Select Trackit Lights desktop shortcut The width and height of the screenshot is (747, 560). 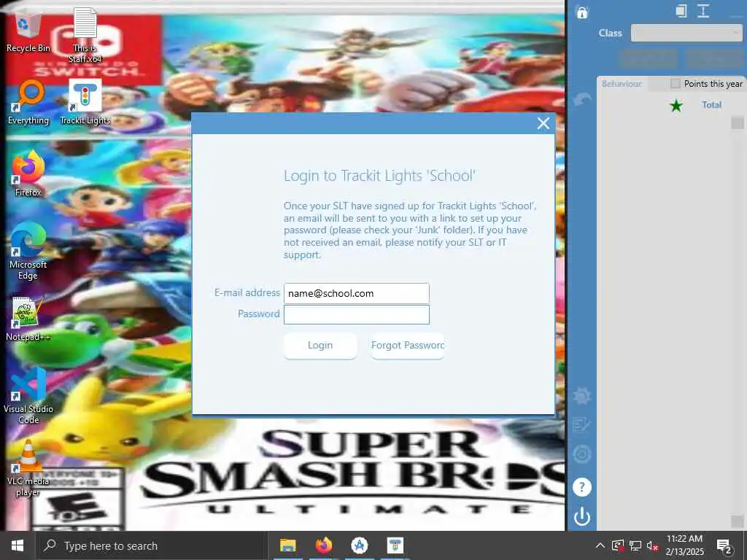pos(85,102)
